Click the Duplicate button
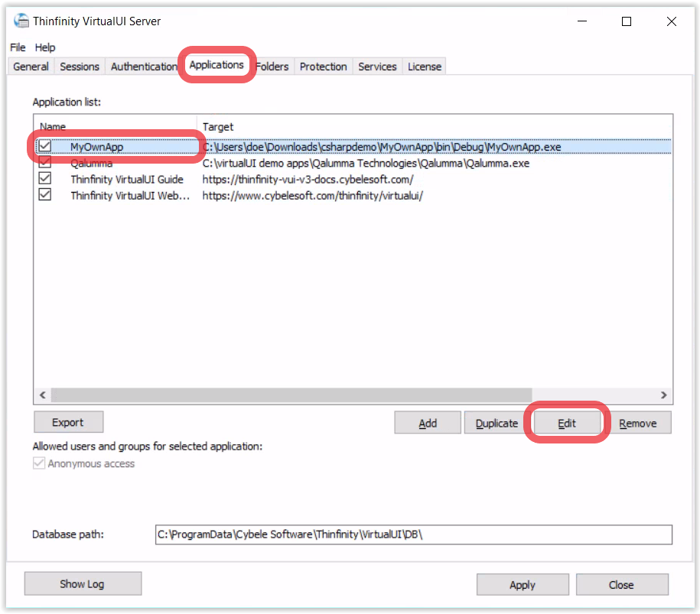The width and height of the screenshot is (700, 614). pyautogui.click(x=497, y=423)
